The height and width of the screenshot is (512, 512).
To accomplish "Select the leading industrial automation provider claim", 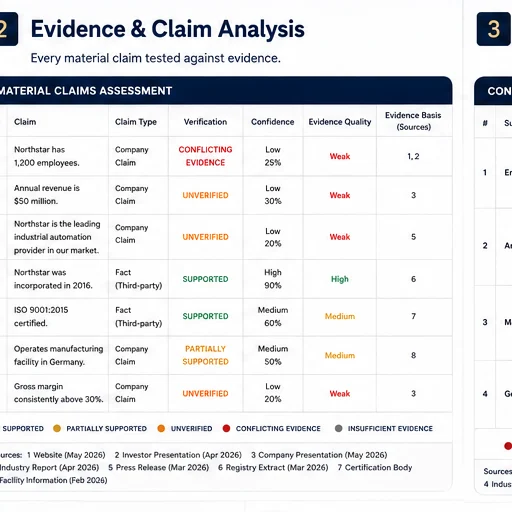I will click(x=57, y=237).
